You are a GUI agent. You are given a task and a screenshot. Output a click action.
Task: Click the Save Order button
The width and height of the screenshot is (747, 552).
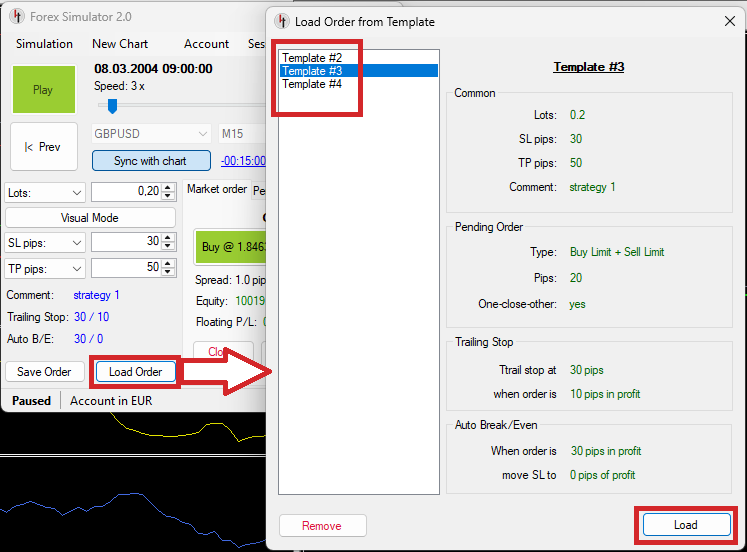[45, 372]
